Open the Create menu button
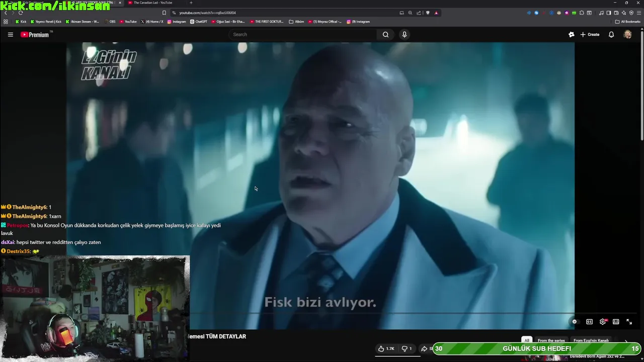Image resolution: width=644 pixels, height=362 pixels. tap(590, 34)
